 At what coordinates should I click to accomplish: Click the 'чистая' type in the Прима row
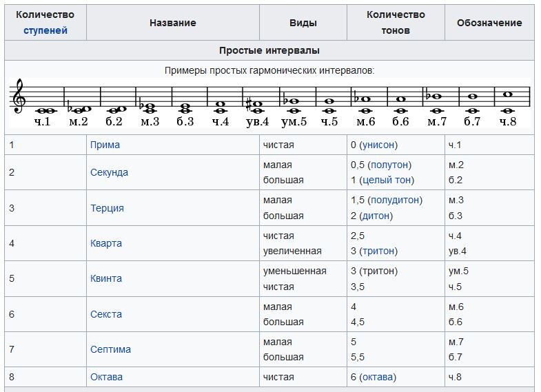278,145
